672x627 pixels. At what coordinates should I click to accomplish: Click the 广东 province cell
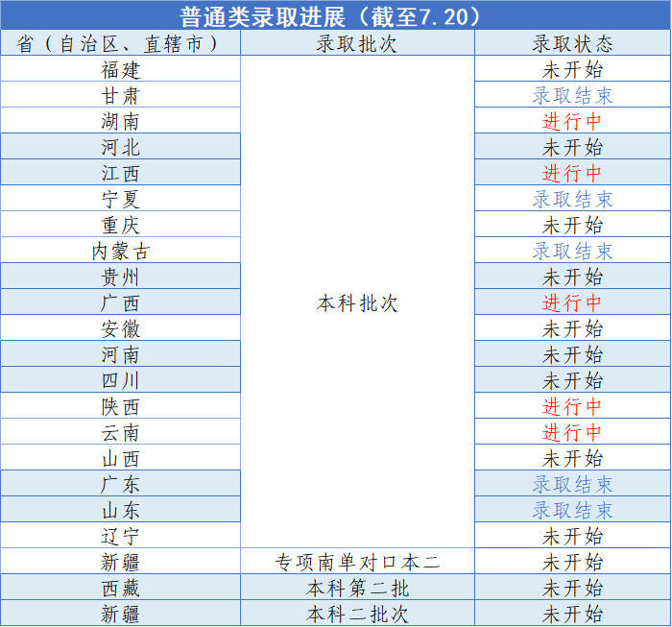[120, 483]
